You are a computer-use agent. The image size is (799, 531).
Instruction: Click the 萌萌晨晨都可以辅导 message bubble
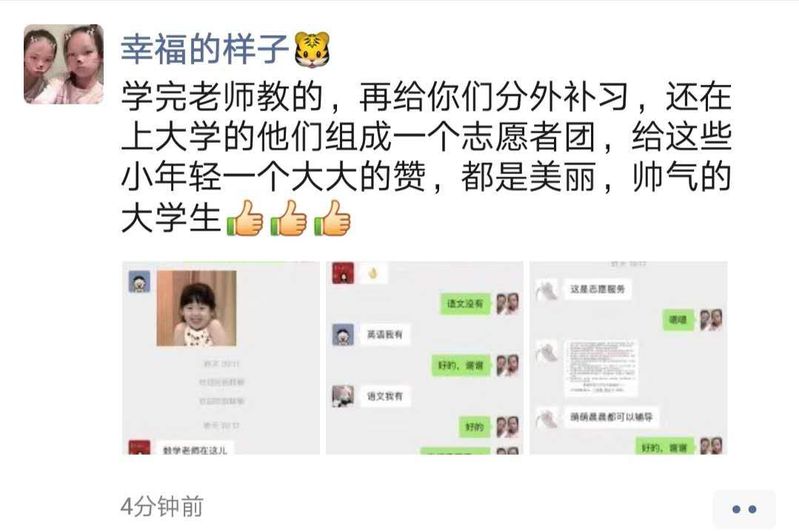click(x=611, y=417)
